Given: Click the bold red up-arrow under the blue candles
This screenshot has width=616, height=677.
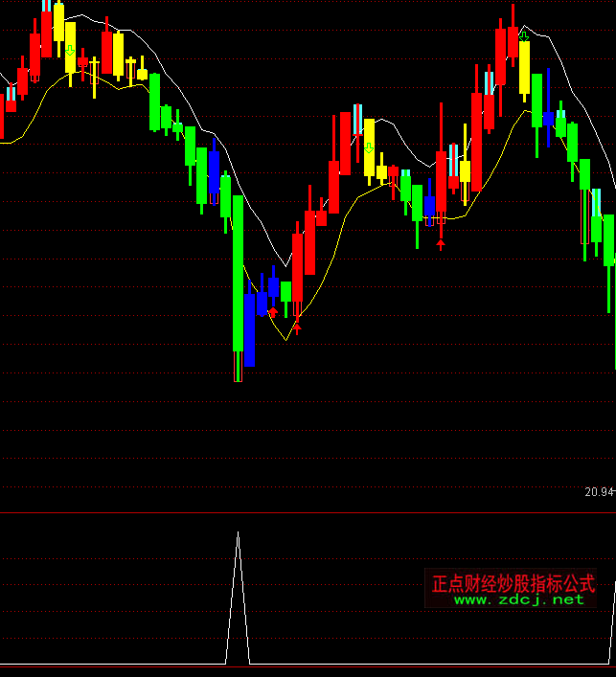Looking at the screenshot, I should pos(273,311).
